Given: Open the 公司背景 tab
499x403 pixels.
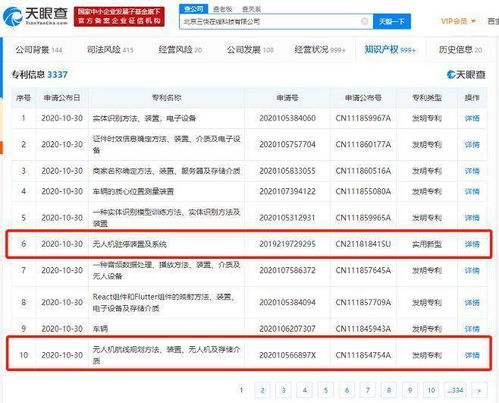Looking at the screenshot, I should [39, 50].
